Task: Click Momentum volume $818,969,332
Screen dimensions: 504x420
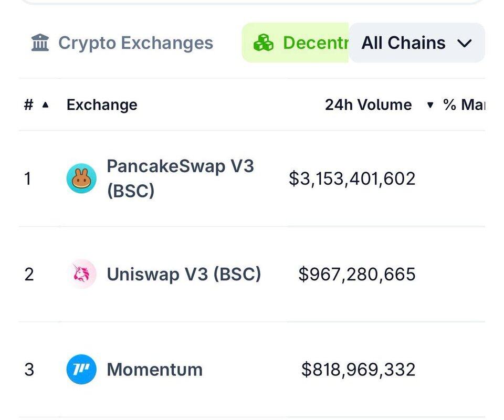Action: point(358,369)
